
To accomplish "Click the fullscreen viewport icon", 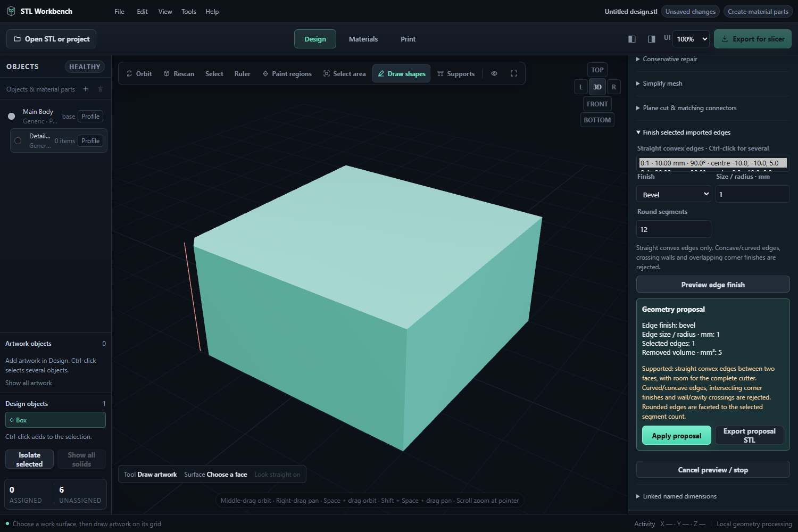I will pos(514,73).
